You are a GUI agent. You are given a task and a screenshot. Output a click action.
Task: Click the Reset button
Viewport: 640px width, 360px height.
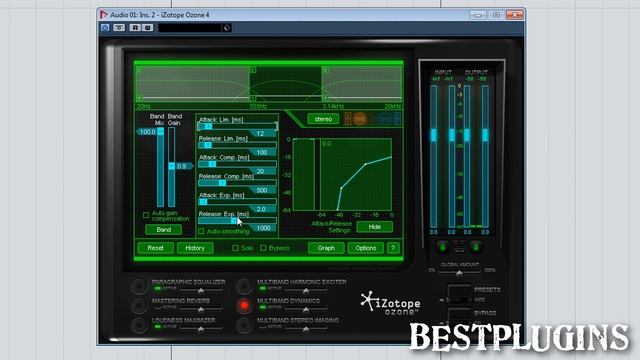156,248
